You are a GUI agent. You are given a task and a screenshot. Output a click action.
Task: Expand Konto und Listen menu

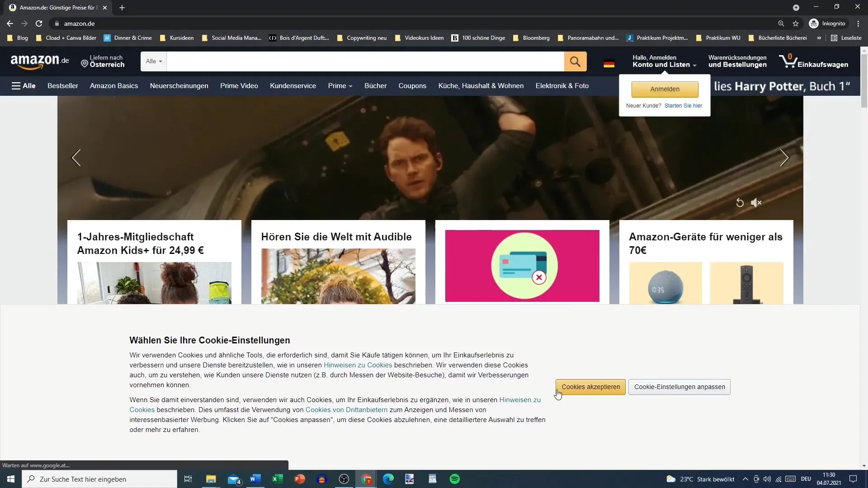click(x=664, y=61)
